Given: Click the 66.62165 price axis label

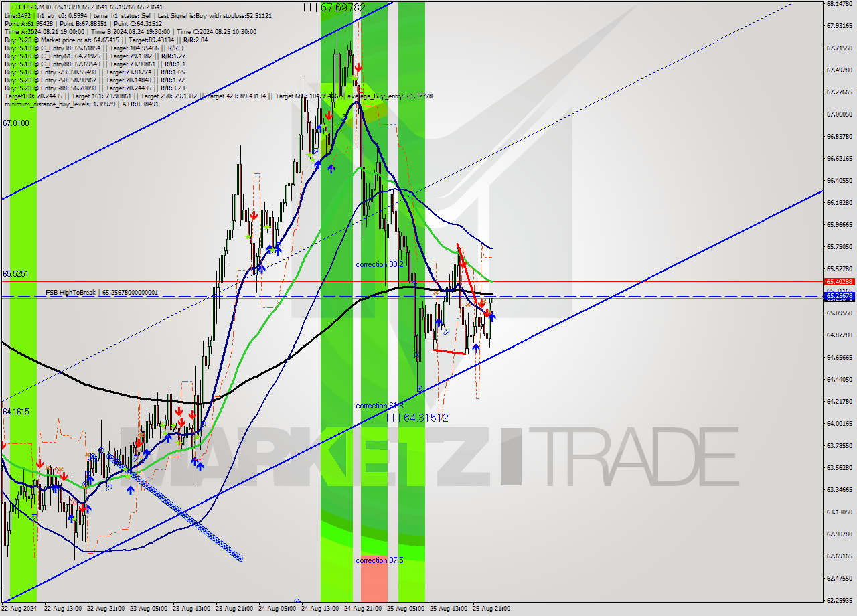Looking at the screenshot, I should pos(840,158).
